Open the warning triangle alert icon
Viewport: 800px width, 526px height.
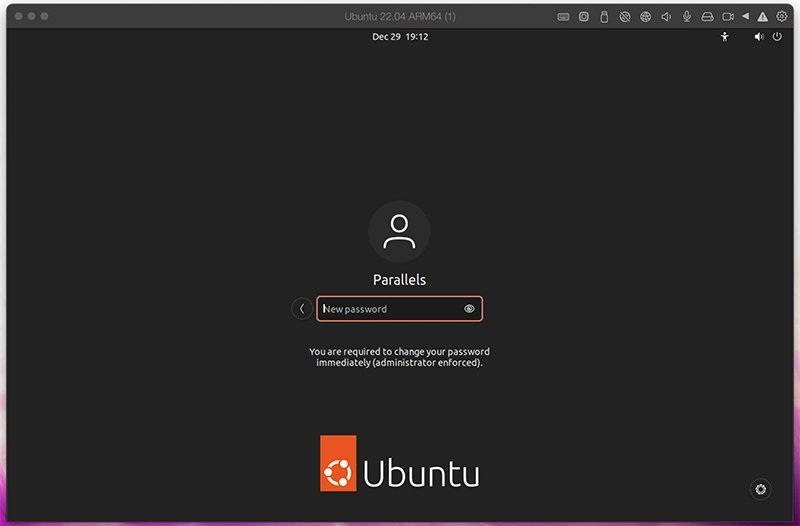tap(762, 17)
